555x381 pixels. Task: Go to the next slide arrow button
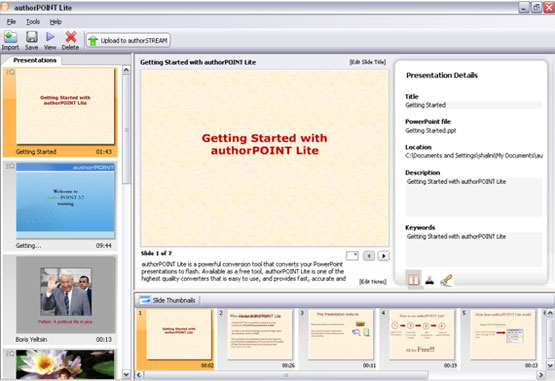click(384, 256)
